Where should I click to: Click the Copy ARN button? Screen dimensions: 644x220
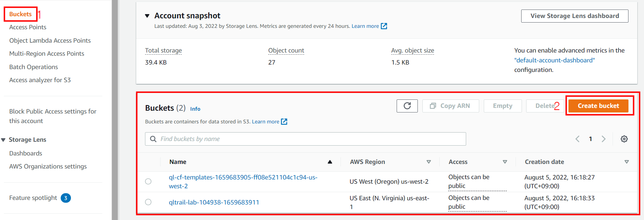coord(451,106)
